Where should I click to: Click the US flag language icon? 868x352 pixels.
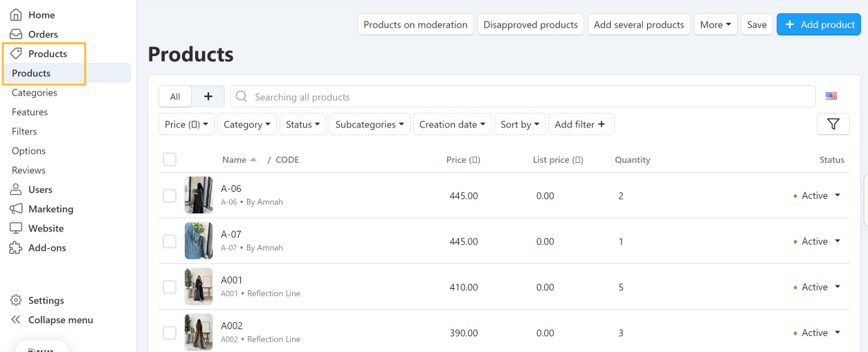831,96
